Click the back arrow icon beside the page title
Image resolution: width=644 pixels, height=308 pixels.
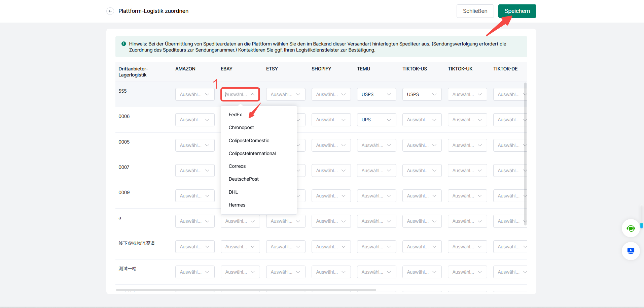click(x=110, y=11)
